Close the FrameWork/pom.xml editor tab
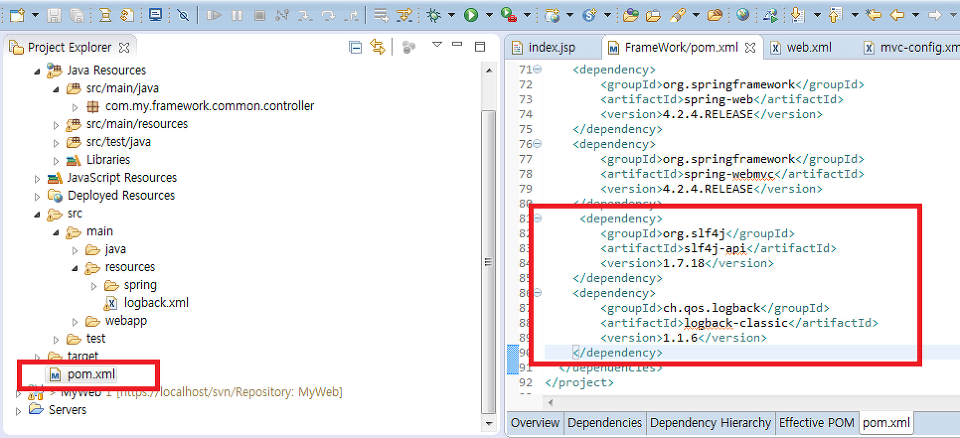 point(751,48)
